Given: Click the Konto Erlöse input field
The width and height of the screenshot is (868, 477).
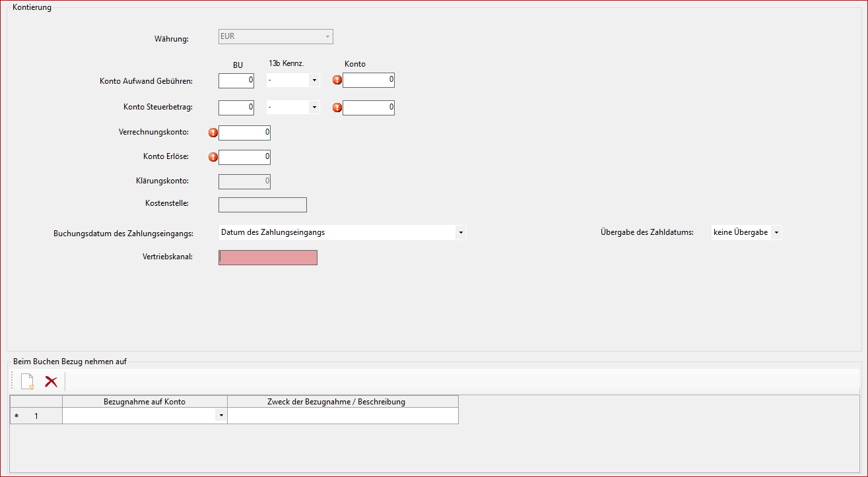Looking at the screenshot, I should (244, 157).
